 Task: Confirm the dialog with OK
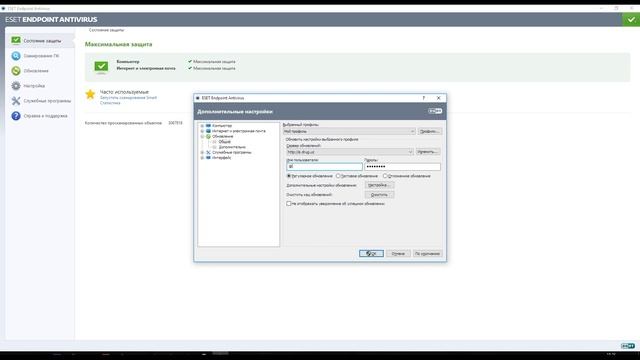pyautogui.click(x=371, y=253)
